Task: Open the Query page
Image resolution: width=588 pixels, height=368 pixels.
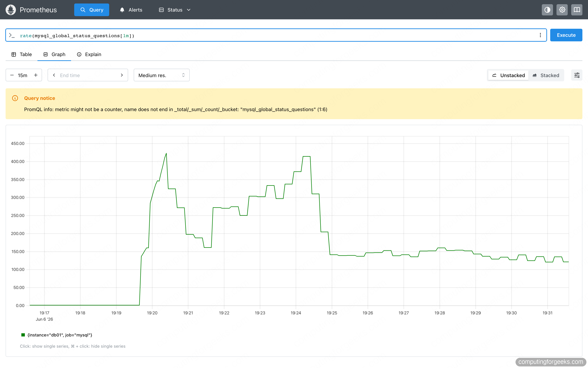Action: [92, 10]
